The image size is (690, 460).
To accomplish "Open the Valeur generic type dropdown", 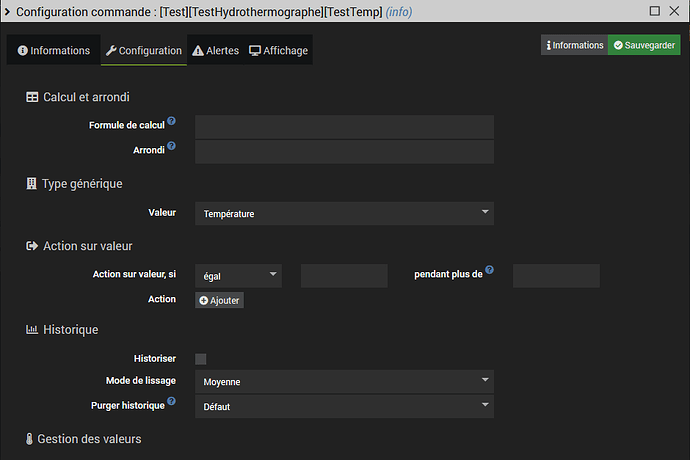I will 344,213.
